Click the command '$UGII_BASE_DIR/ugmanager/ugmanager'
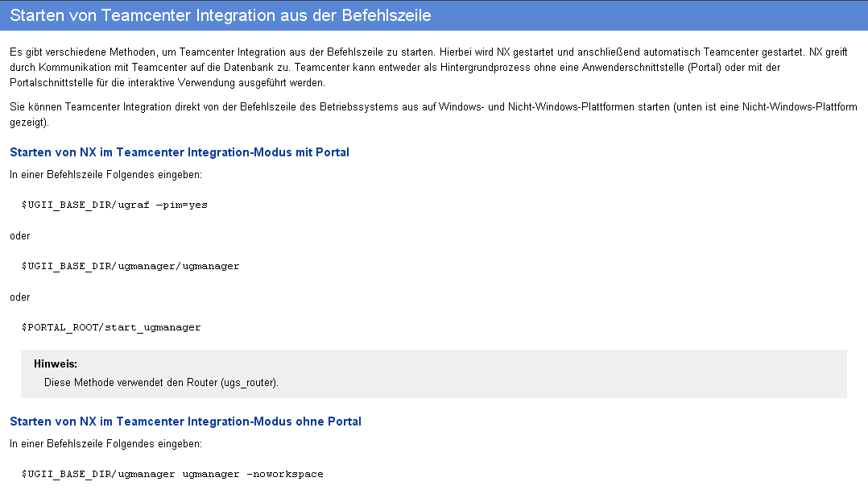 point(130,266)
